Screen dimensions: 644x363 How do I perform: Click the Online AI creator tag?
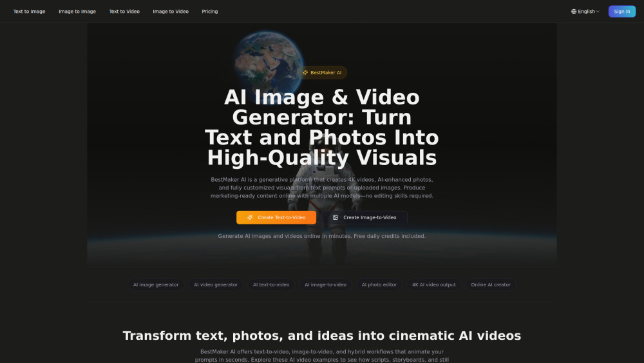(491, 284)
